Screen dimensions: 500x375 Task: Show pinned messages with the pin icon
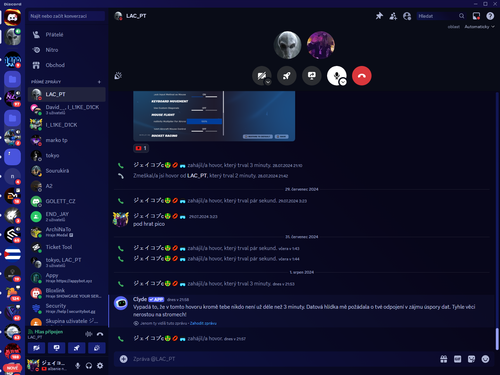[x=379, y=16]
